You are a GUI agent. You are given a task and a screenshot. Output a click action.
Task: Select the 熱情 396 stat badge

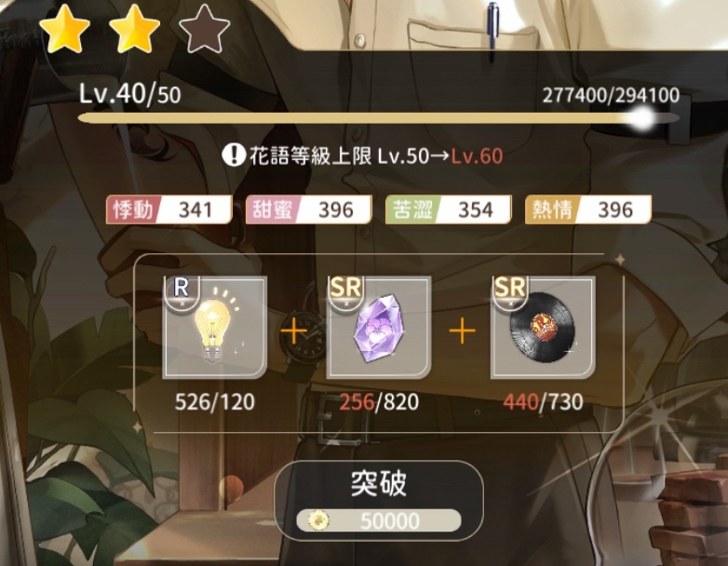(x=588, y=209)
